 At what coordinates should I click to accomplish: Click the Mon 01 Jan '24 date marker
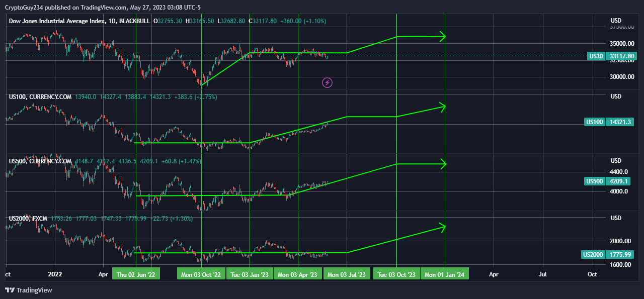pos(445,274)
